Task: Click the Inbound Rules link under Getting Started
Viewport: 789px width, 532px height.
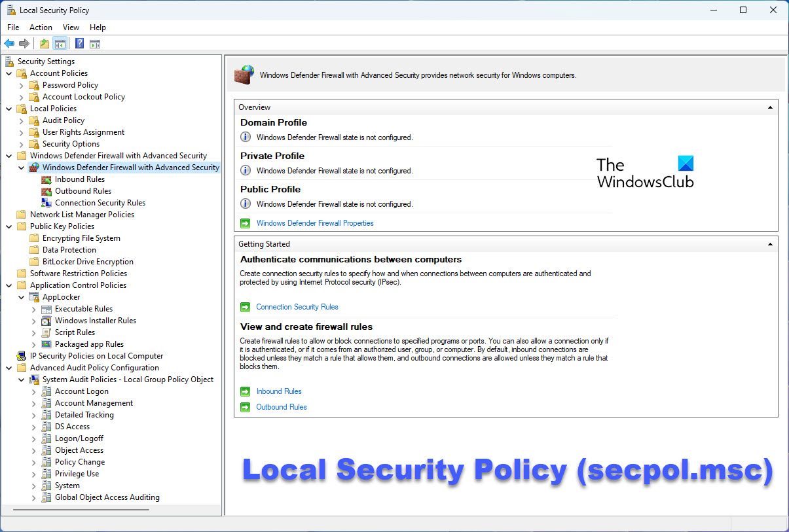Action: point(279,391)
